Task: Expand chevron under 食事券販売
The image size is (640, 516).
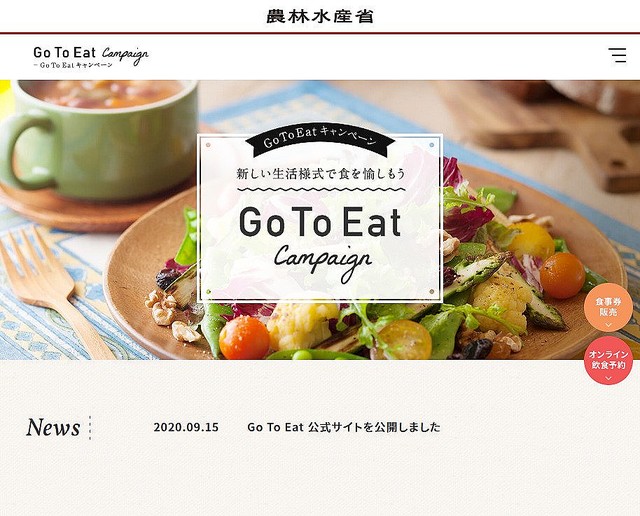Action: click(608, 325)
